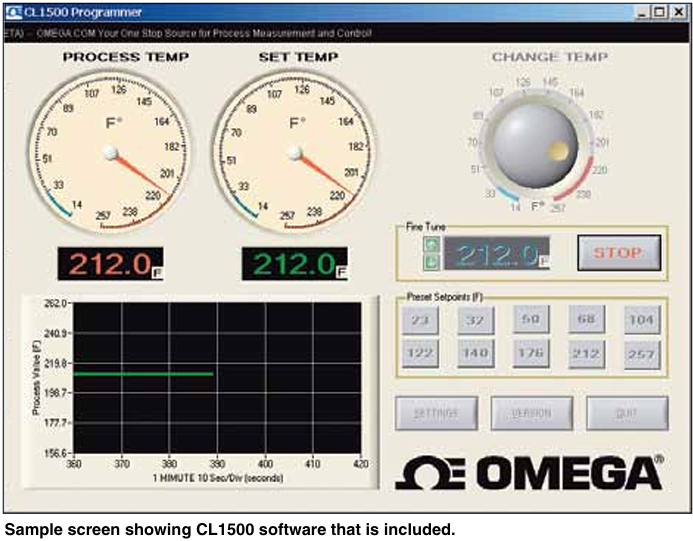
Task: Click the Fine Tune down arrow
Action: click(x=431, y=261)
